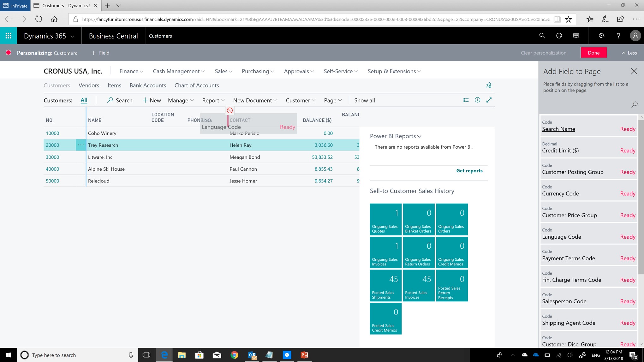Expand the customers list to full screen
This screenshot has width=644, height=362.
pos(489,100)
